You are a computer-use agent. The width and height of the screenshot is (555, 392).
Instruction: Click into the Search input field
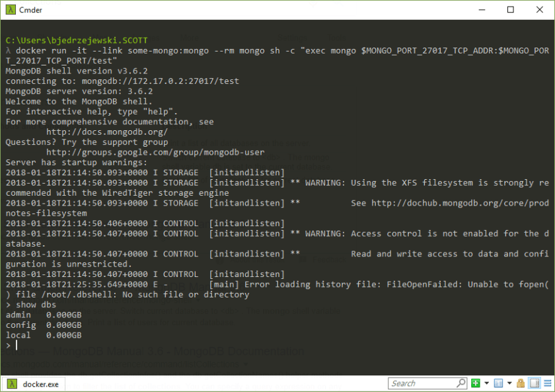click(x=422, y=383)
